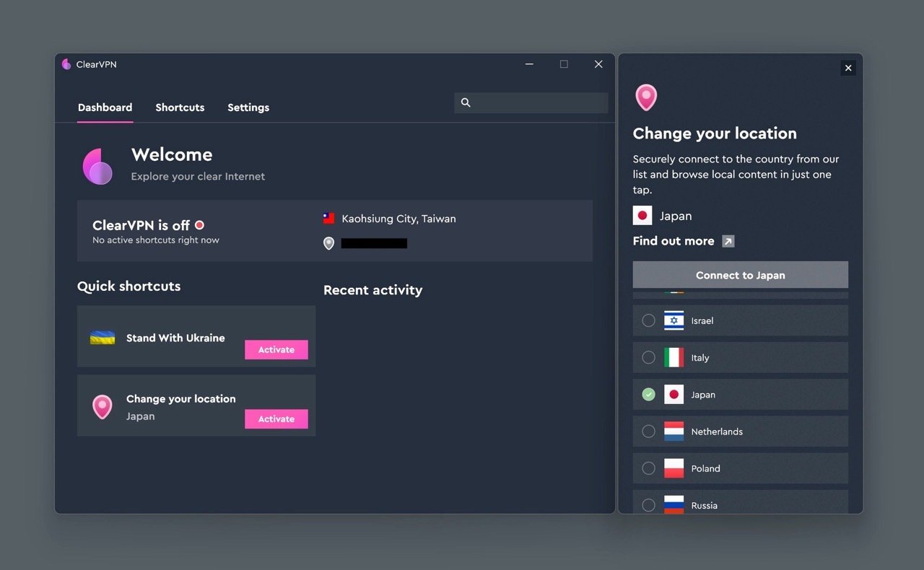The width and height of the screenshot is (924, 570).
Task: Click the Italy country name
Action: click(x=700, y=357)
